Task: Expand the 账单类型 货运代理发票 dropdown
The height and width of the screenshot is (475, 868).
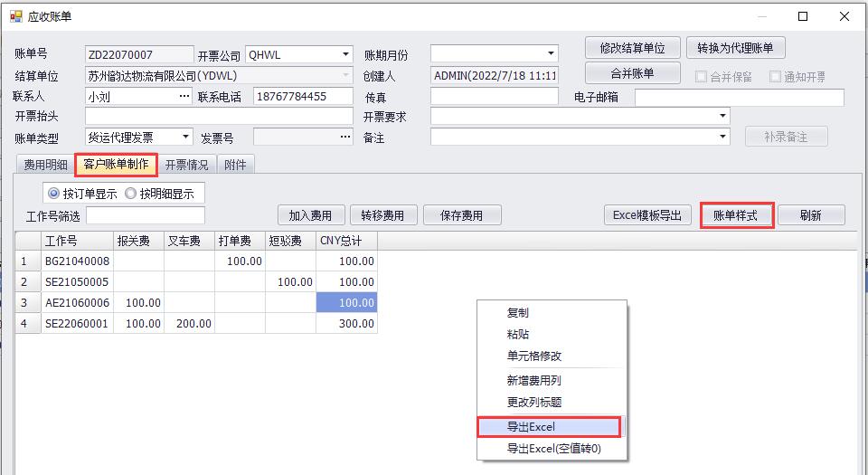Action: [x=185, y=137]
